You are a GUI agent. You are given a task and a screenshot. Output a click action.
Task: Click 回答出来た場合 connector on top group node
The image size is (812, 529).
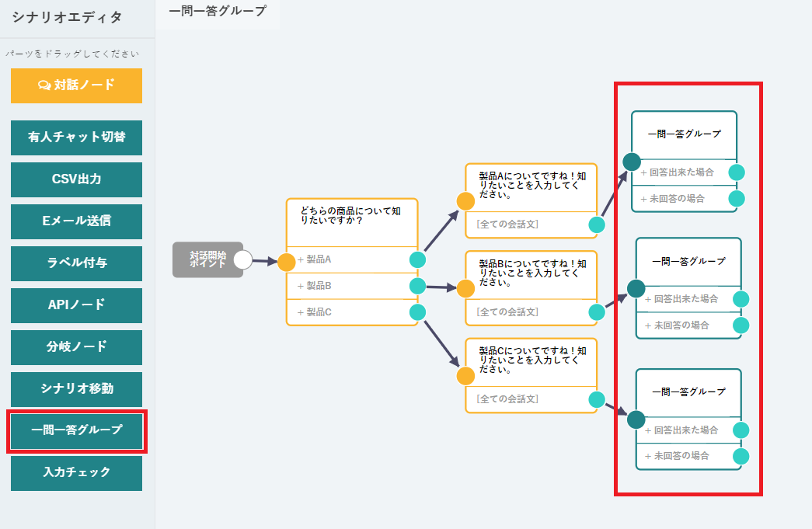[737, 172]
